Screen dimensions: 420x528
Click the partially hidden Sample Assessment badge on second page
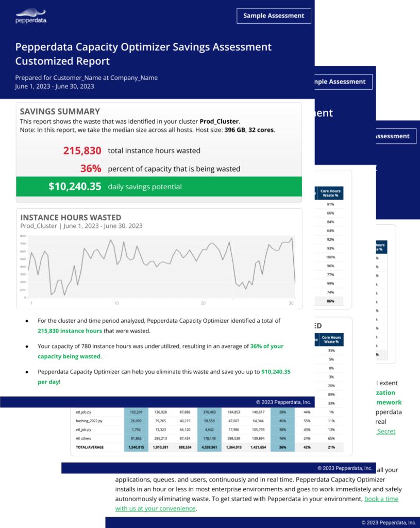[340, 81]
